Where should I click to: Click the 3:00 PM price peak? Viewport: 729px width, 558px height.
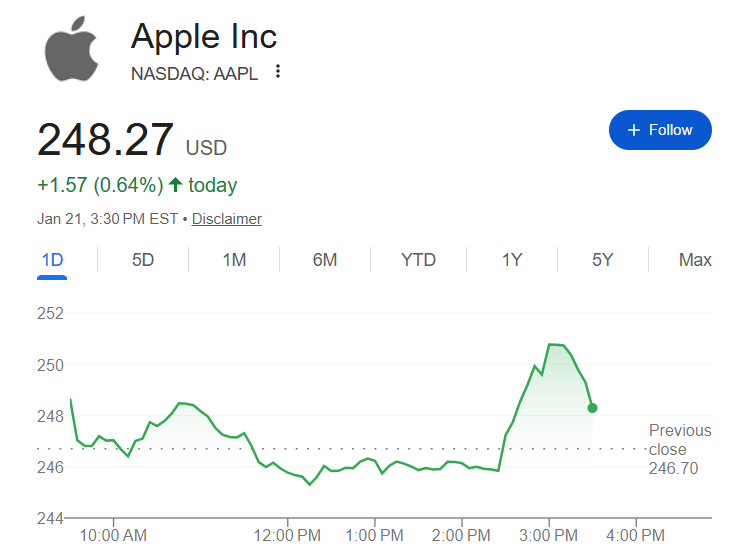(556, 345)
